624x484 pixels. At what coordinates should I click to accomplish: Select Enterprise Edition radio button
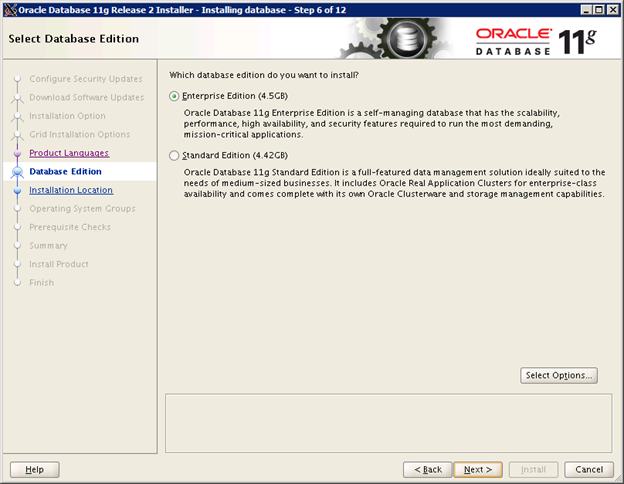(x=174, y=96)
